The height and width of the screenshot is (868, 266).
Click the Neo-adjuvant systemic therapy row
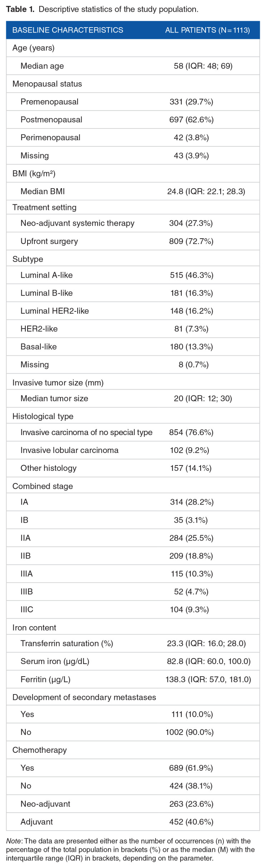point(77,223)
